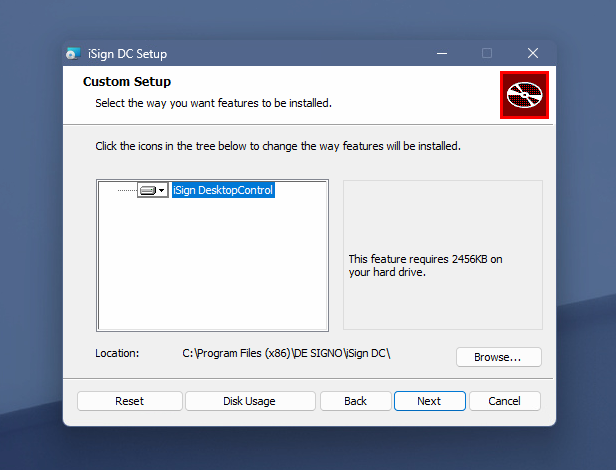
Task: Continue with the Next button
Action: click(x=430, y=401)
